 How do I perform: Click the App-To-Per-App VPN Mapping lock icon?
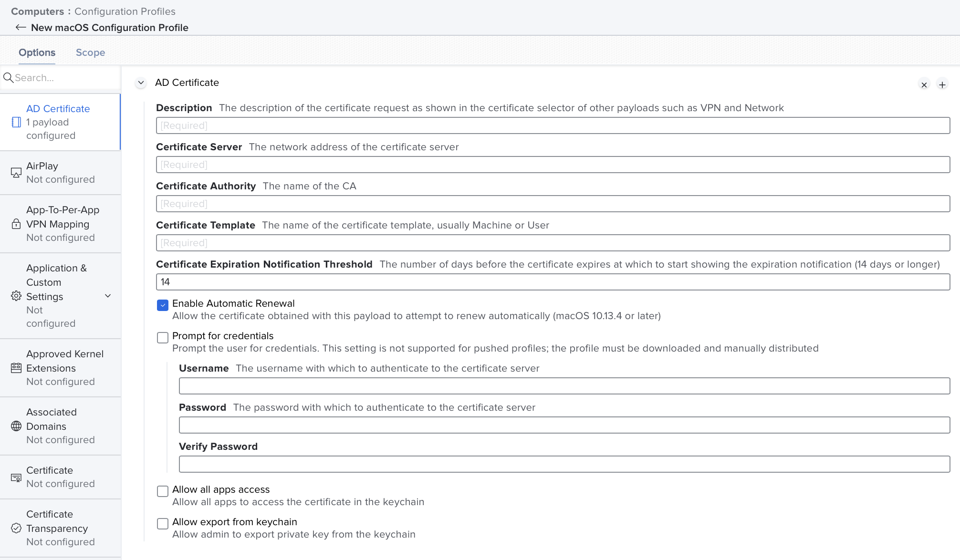[16, 224]
